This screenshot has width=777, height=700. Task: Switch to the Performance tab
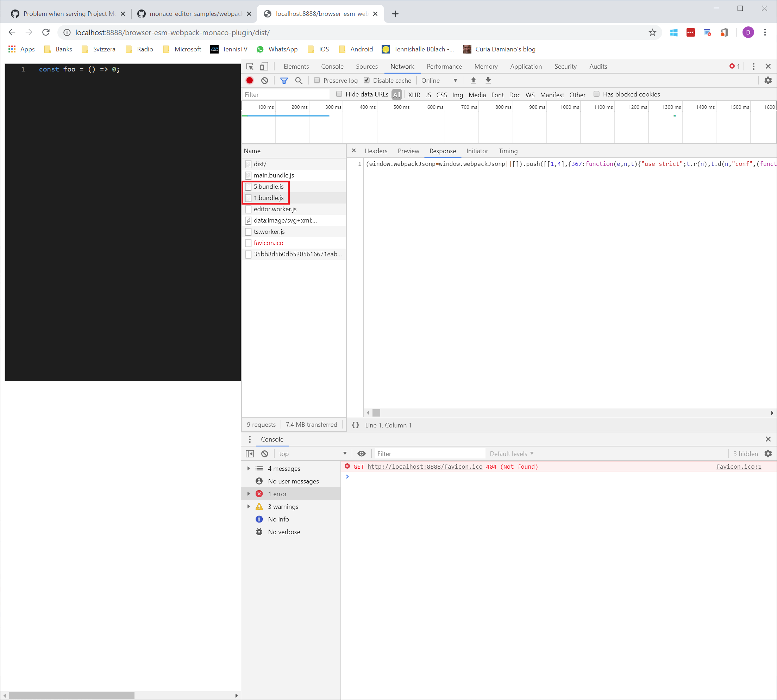[x=444, y=66]
